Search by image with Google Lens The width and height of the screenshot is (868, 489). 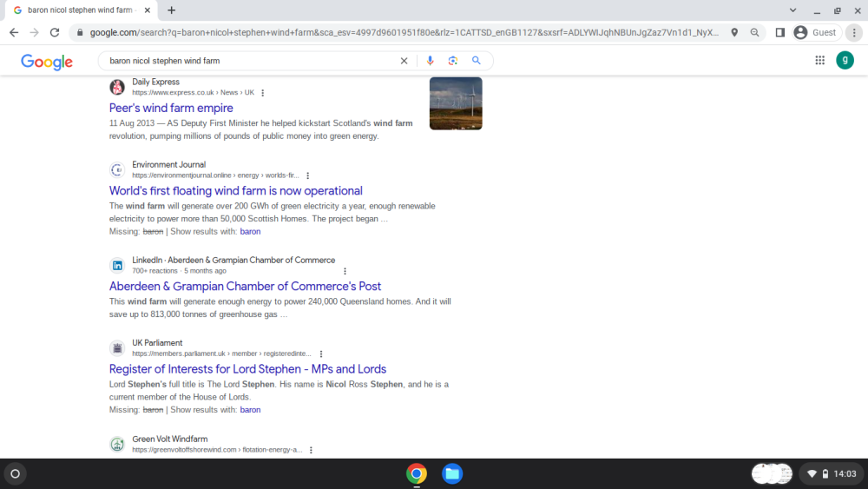pos(453,61)
